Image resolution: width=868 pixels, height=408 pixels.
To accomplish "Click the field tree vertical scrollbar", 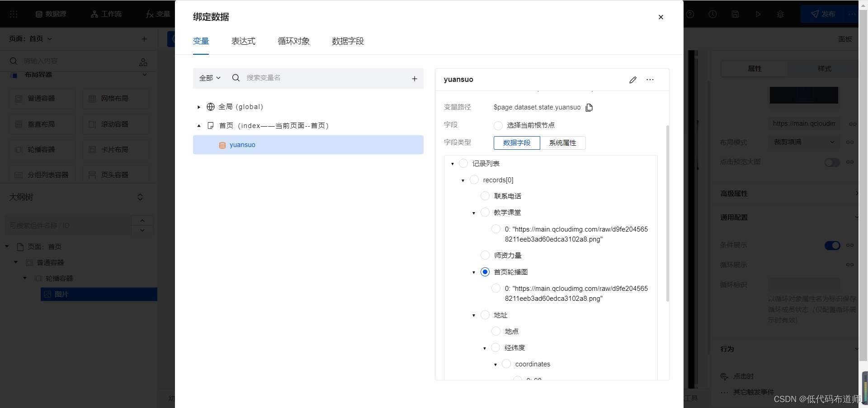I will coord(667,213).
